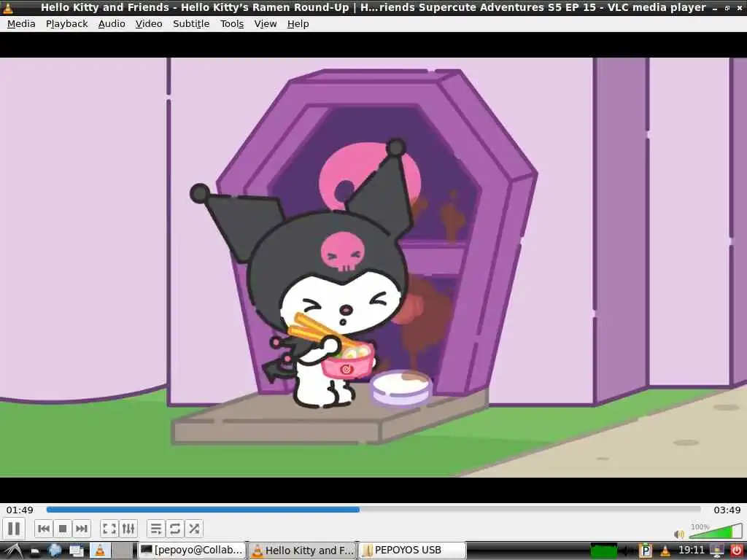The image size is (747, 560).
Task: Open the Subtitle menu
Action: (191, 24)
